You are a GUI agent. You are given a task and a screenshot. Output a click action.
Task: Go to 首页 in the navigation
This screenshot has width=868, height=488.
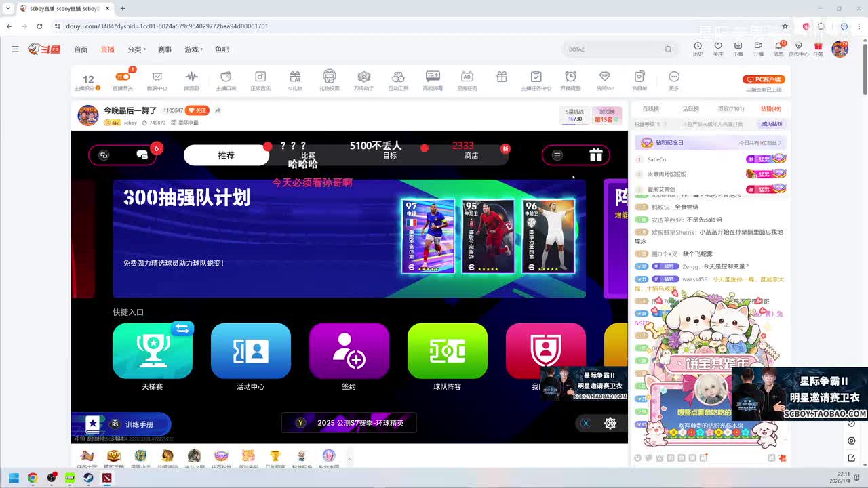coord(81,49)
